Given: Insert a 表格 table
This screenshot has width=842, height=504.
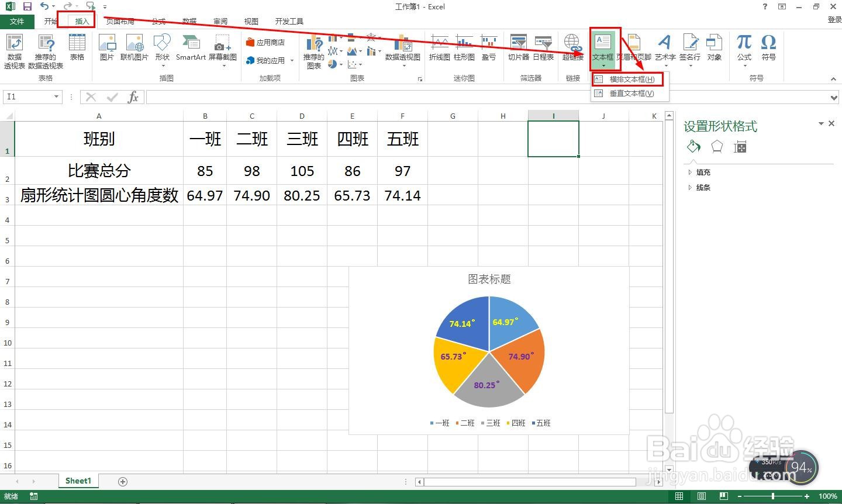Looking at the screenshot, I should tap(77, 47).
